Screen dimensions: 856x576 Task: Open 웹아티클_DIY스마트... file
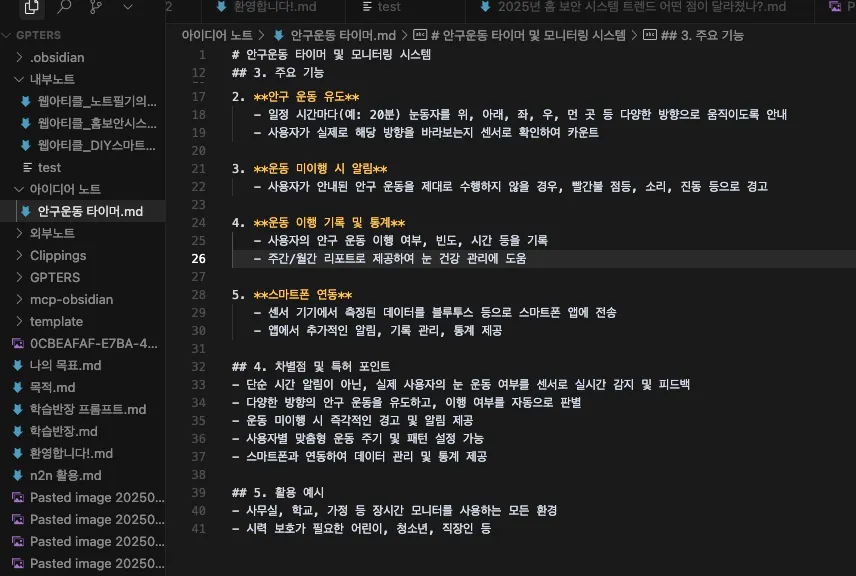(x=96, y=145)
